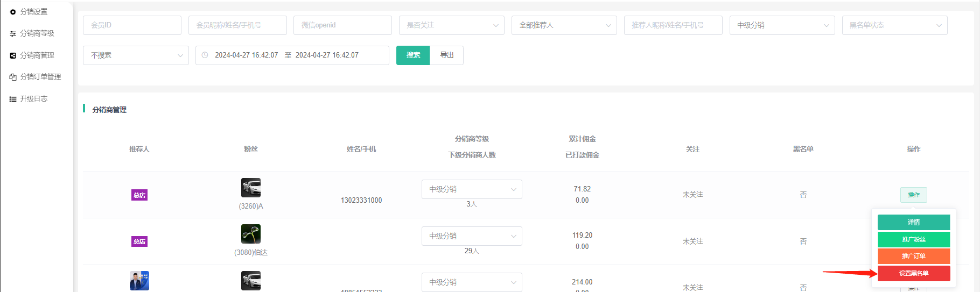Select 详情 from the action popup menu
The image size is (980, 292).
(x=914, y=222)
